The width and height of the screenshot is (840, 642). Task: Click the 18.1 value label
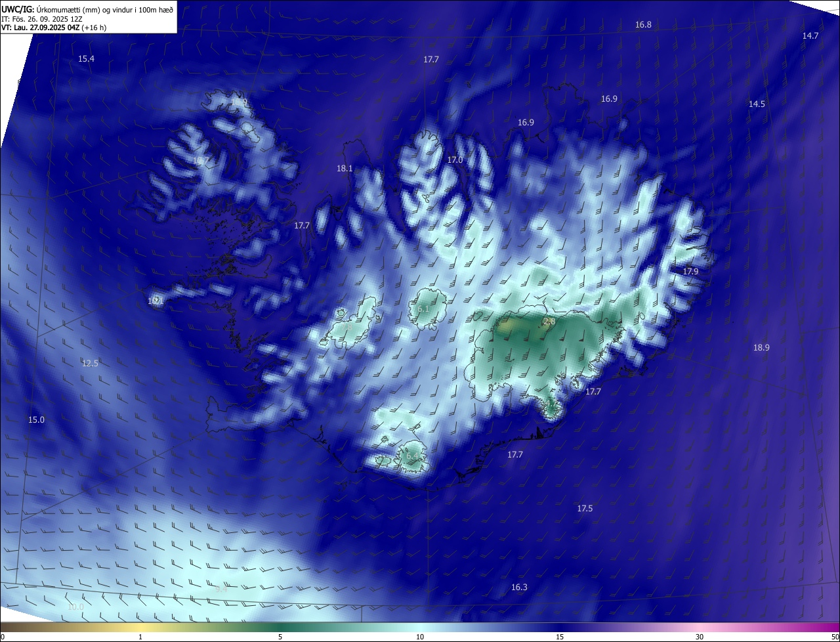pos(345,169)
